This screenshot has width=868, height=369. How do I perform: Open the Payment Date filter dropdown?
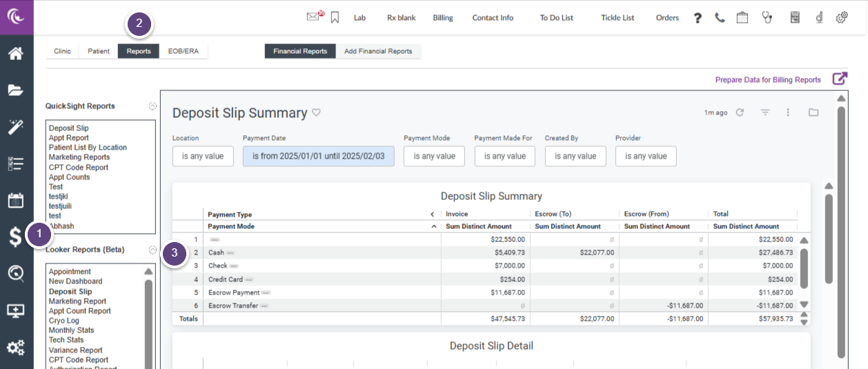(318, 157)
